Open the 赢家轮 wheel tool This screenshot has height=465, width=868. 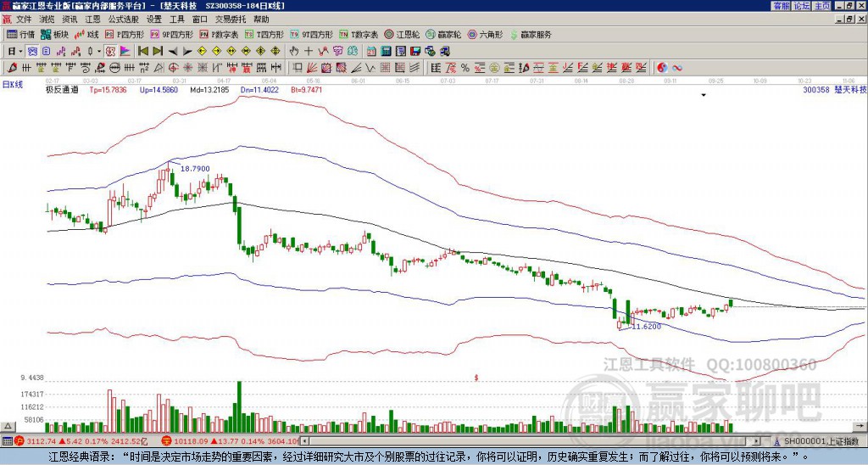click(x=443, y=34)
